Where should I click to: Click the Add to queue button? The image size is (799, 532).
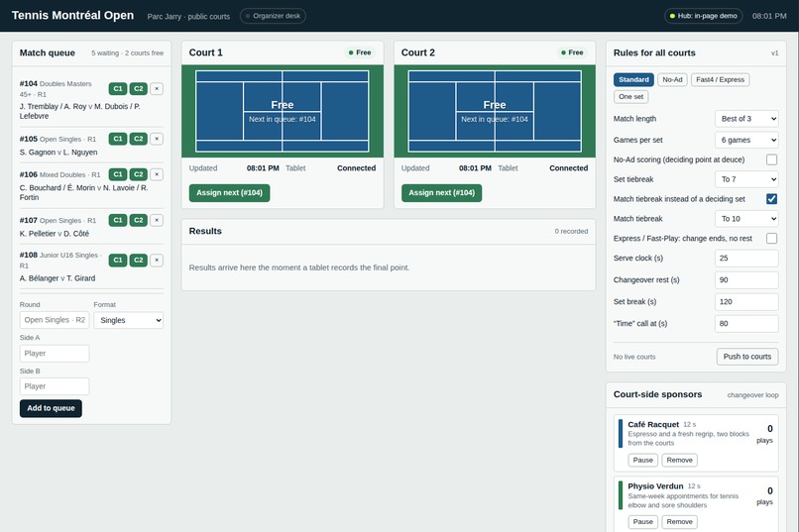tap(51, 408)
